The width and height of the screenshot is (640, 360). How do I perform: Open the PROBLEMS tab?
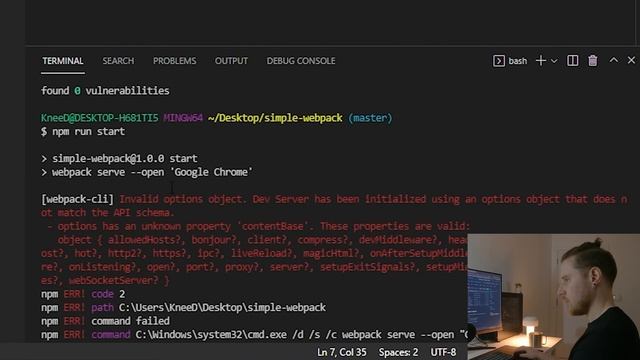point(174,61)
